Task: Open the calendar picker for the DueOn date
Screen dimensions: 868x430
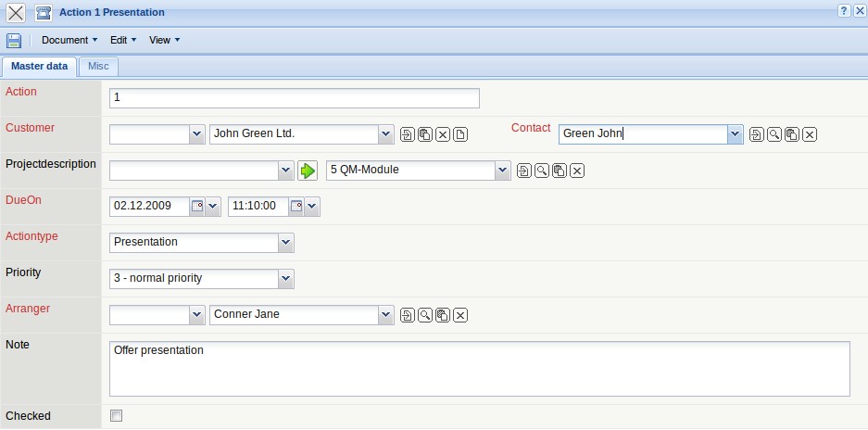Action: pos(197,206)
